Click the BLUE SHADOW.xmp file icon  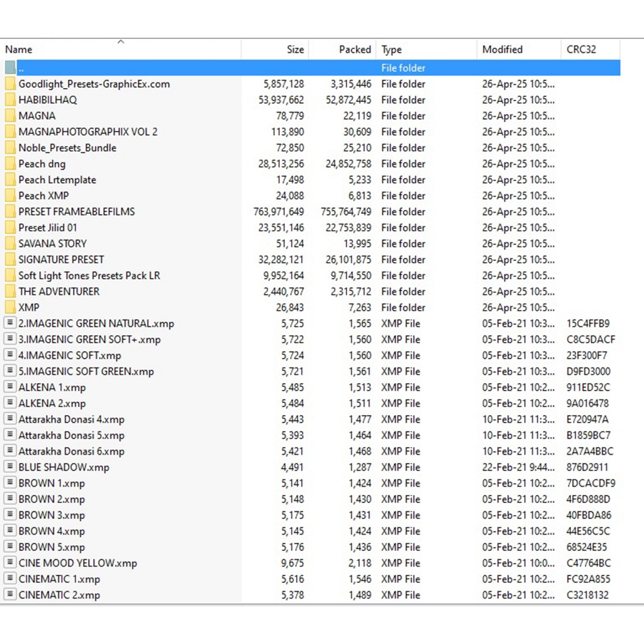[x=9, y=467]
